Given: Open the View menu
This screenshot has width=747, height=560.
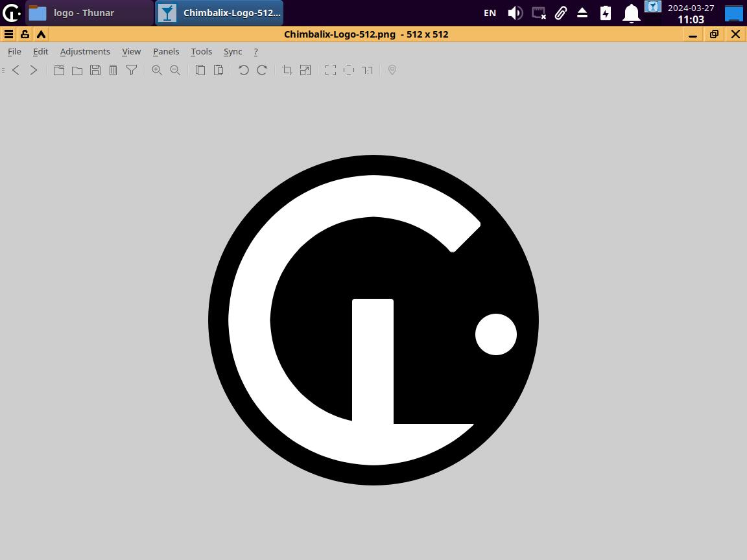Looking at the screenshot, I should tap(131, 51).
